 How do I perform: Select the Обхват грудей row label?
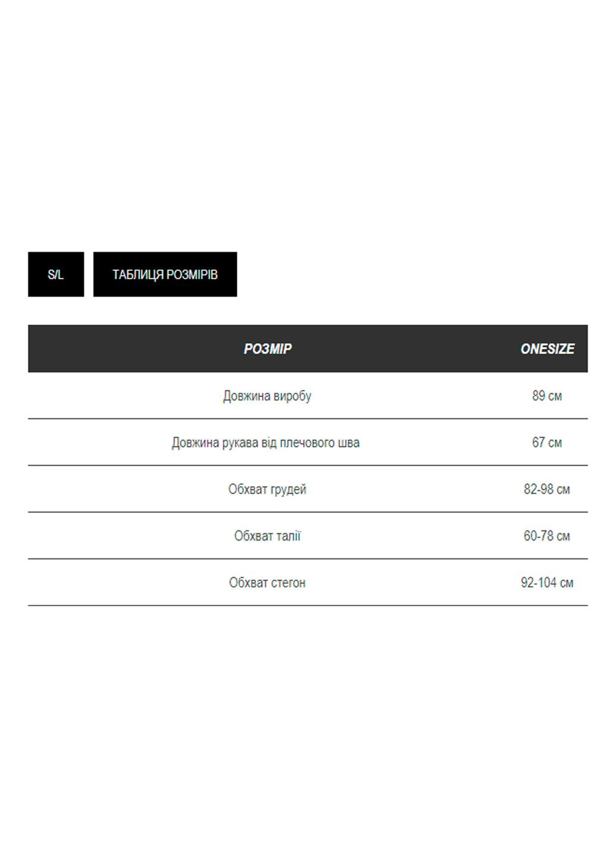coord(267,489)
